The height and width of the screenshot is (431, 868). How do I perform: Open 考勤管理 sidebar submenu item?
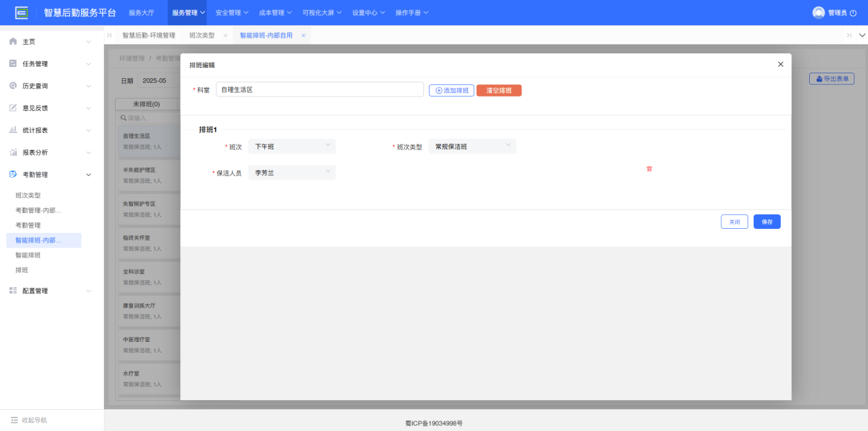pos(28,225)
